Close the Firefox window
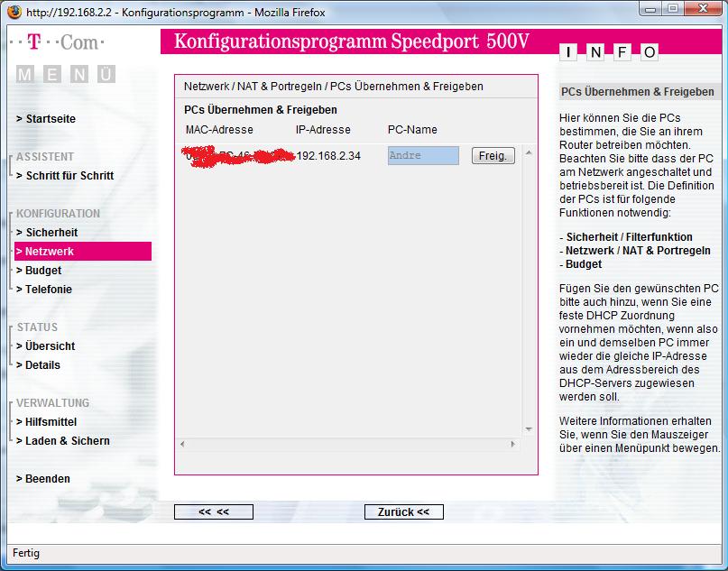Image resolution: width=728 pixels, height=571 pixels. pos(703,9)
